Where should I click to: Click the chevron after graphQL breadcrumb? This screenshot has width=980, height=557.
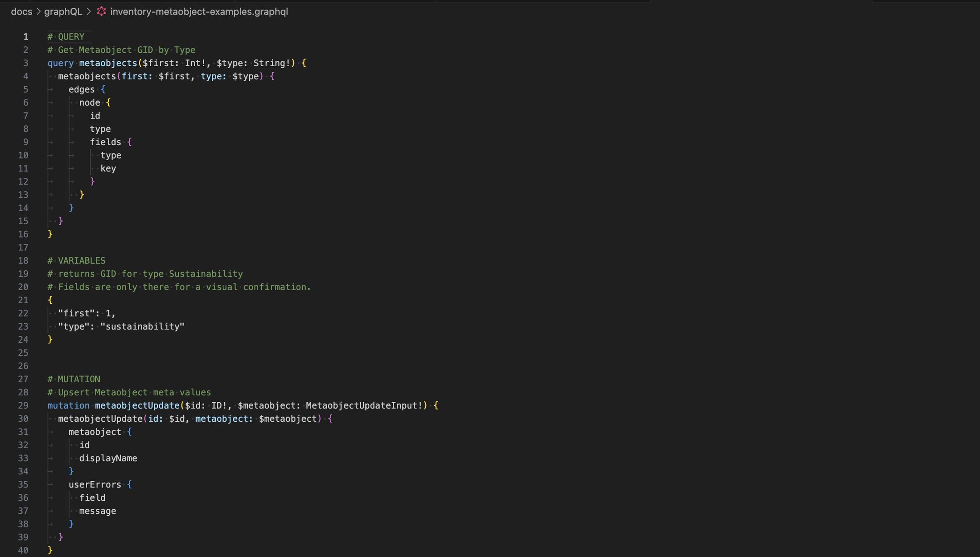pyautogui.click(x=89, y=12)
